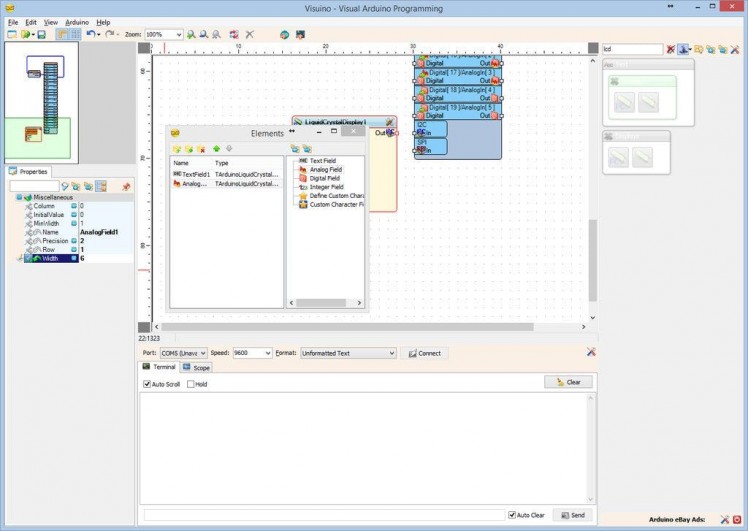Open the Arduino menu

coord(77,22)
